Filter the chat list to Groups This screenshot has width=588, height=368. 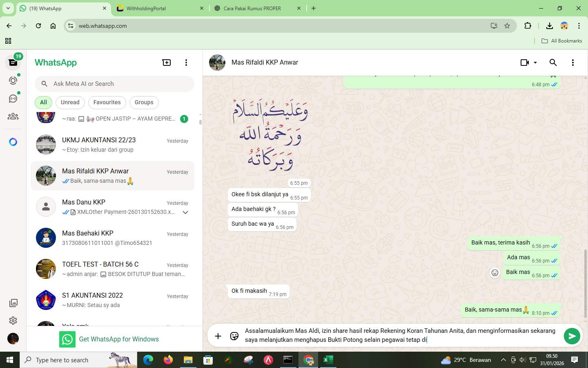coord(144,102)
